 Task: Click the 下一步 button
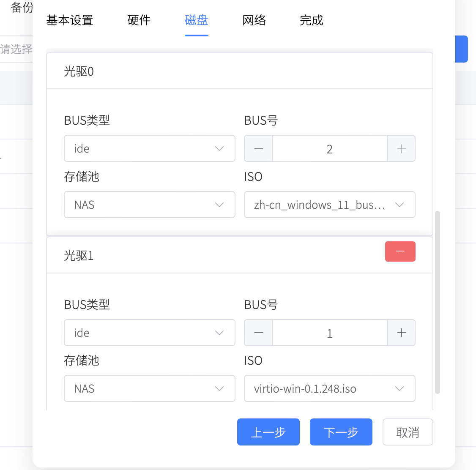(341, 432)
